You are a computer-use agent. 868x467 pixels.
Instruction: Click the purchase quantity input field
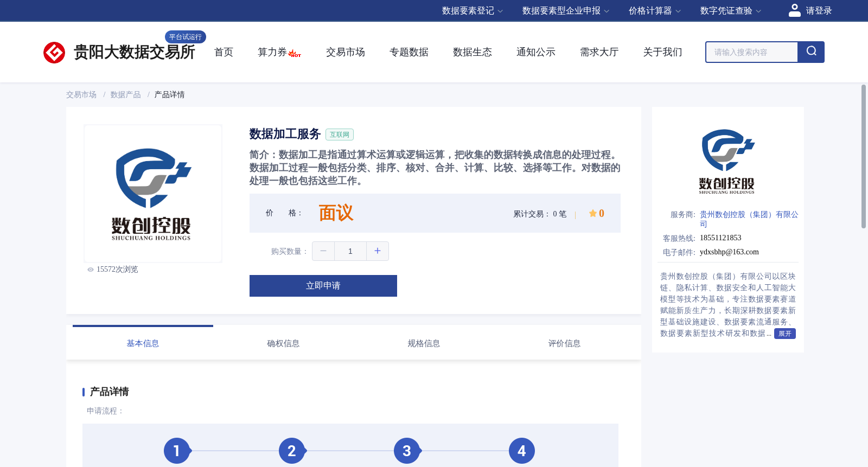(350, 251)
